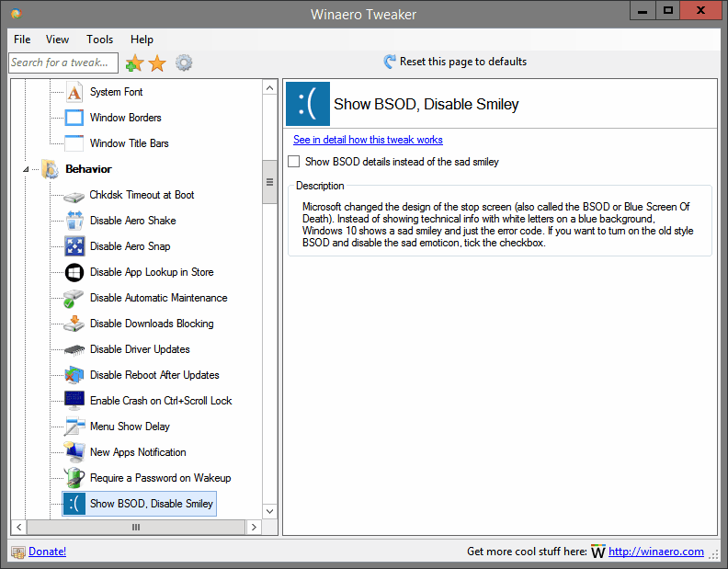Click the Disable Aero Snap icon
728x569 pixels.
[x=74, y=246]
